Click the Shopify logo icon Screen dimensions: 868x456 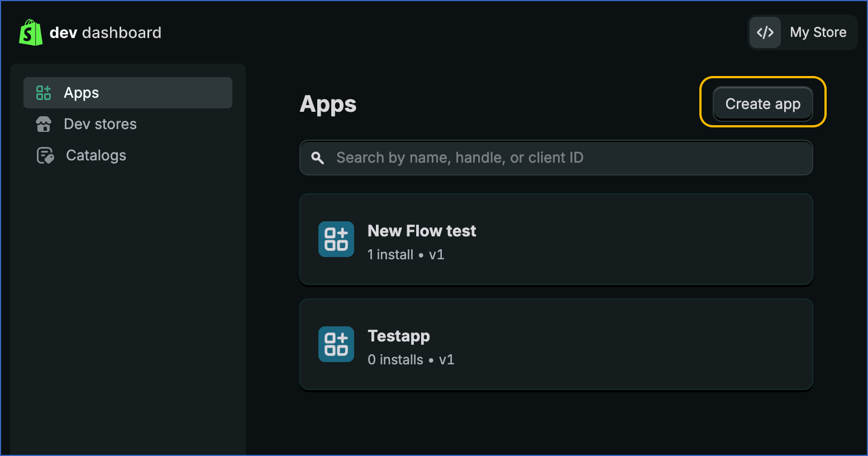click(x=31, y=32)
